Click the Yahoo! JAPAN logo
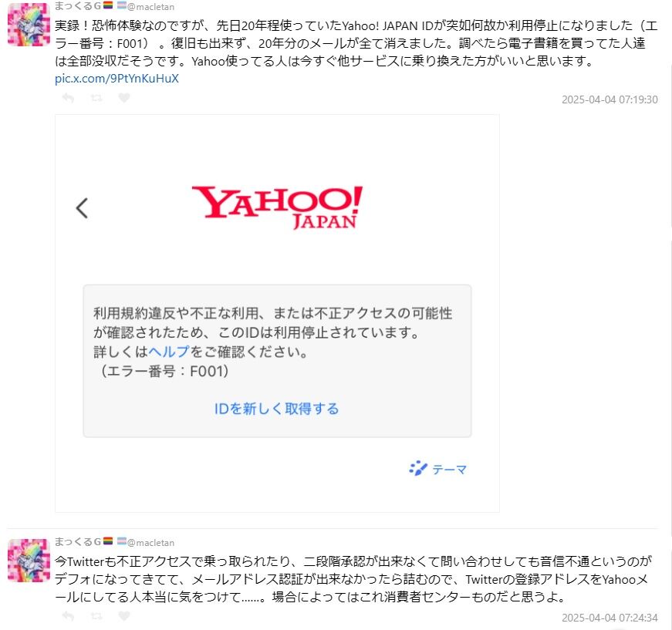 (x=277, y=207)
